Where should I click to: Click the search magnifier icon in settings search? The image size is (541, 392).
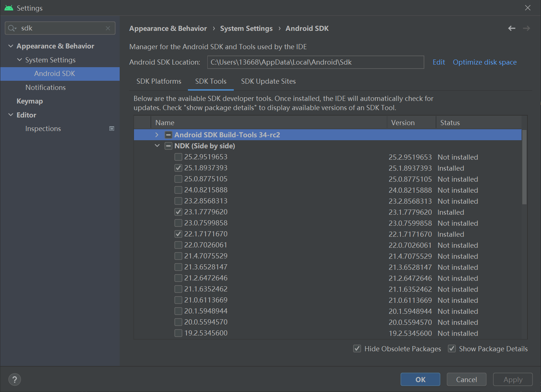tap(11, 28)
